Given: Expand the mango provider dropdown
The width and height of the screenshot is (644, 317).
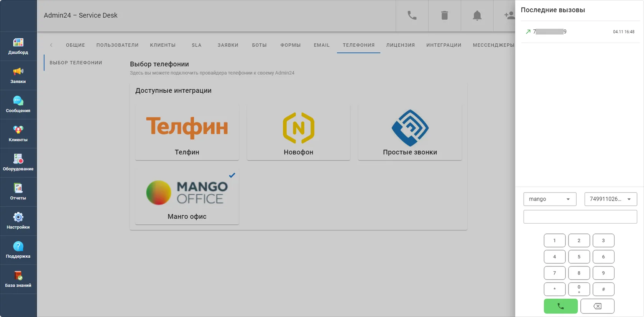Looking at the screenshot, I should pyautogui.click(x=550, y=199).
